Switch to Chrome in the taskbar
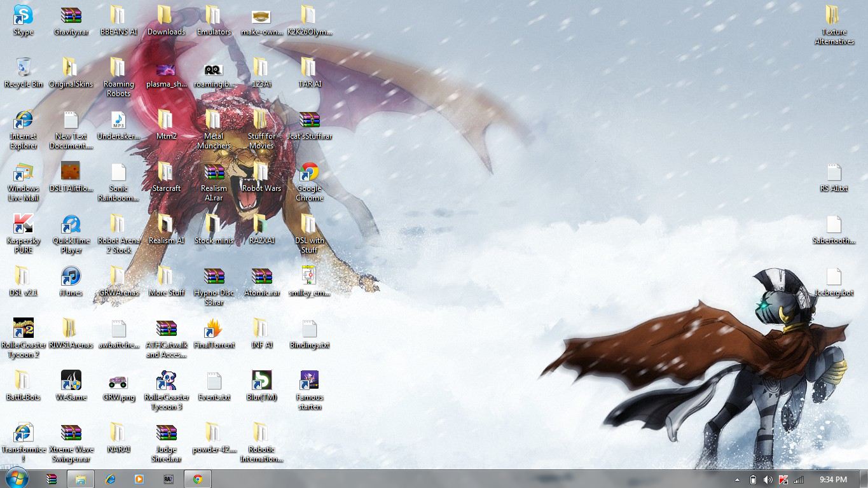The width and height of the screenshot is (868, 488). (x=198, y=479)
